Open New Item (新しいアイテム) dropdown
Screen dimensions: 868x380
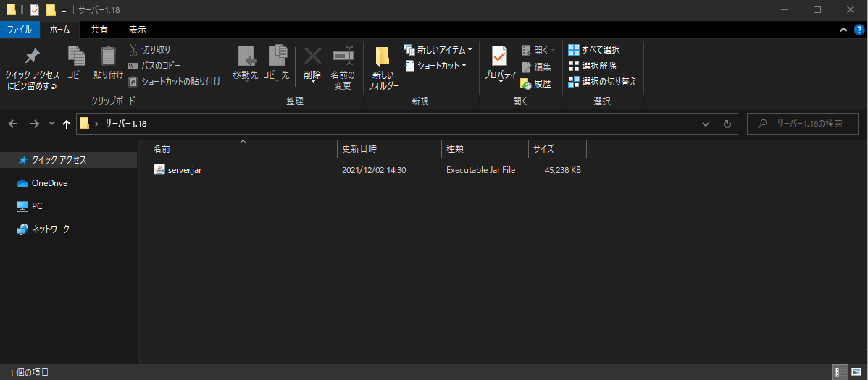pyautogui.click(x=438, y=50)
